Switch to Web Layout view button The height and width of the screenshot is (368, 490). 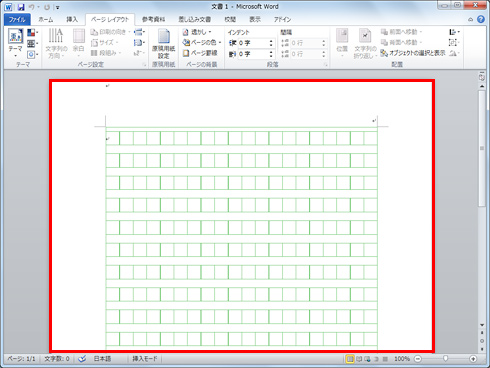pyautogui.click(x=367, y=359)
